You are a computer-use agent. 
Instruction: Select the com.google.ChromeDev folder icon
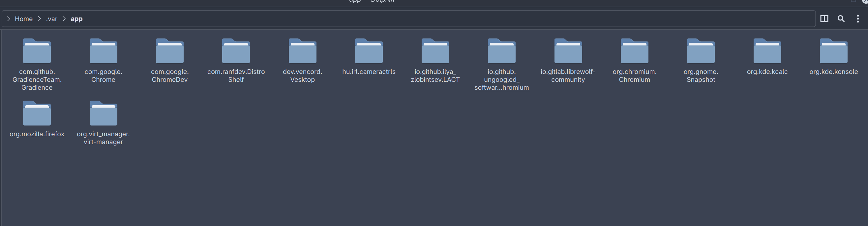(x=170, y=51)
